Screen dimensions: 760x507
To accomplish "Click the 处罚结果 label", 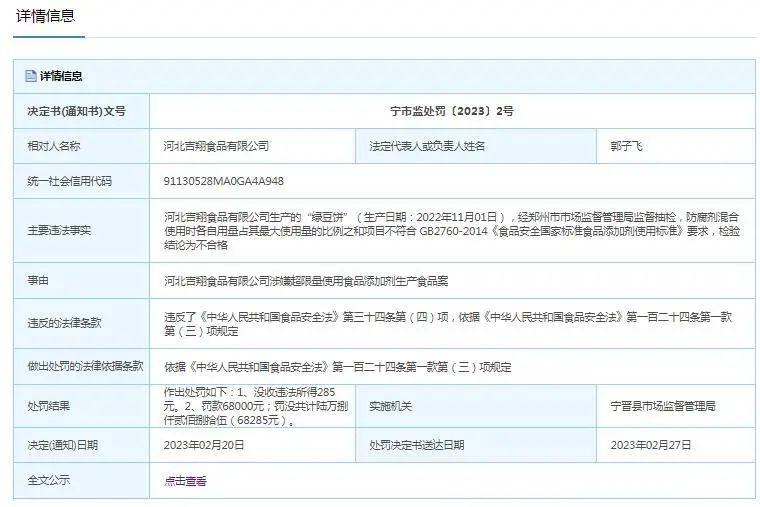I will tap(48, 406).
